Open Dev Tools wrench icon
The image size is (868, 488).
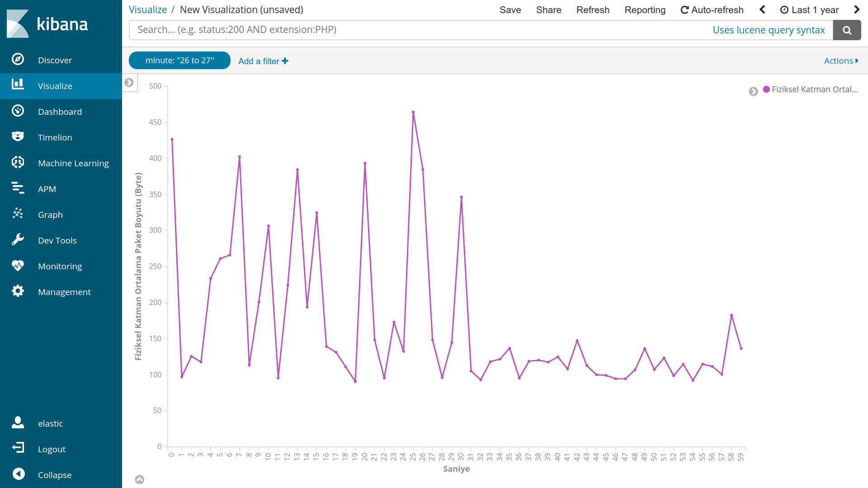tap(18, 240)
